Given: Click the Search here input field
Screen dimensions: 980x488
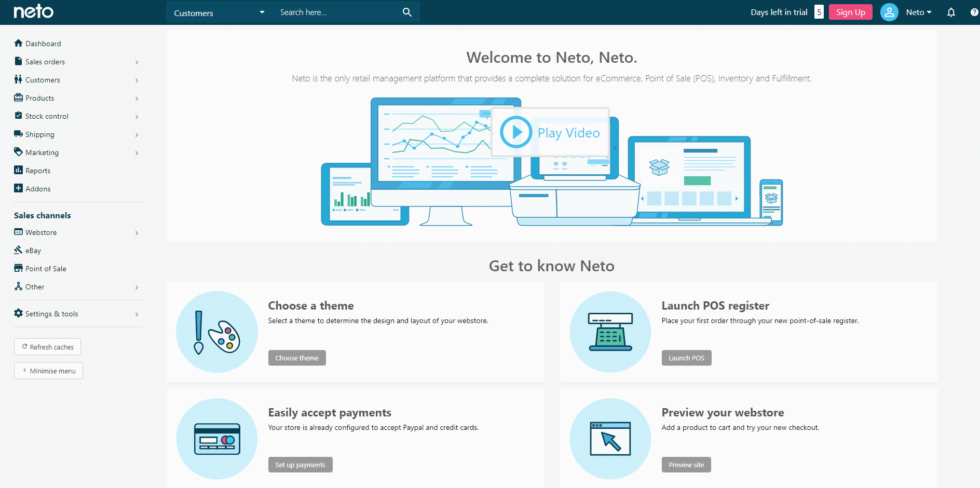Looking at the screenshot, I should 337,12.
